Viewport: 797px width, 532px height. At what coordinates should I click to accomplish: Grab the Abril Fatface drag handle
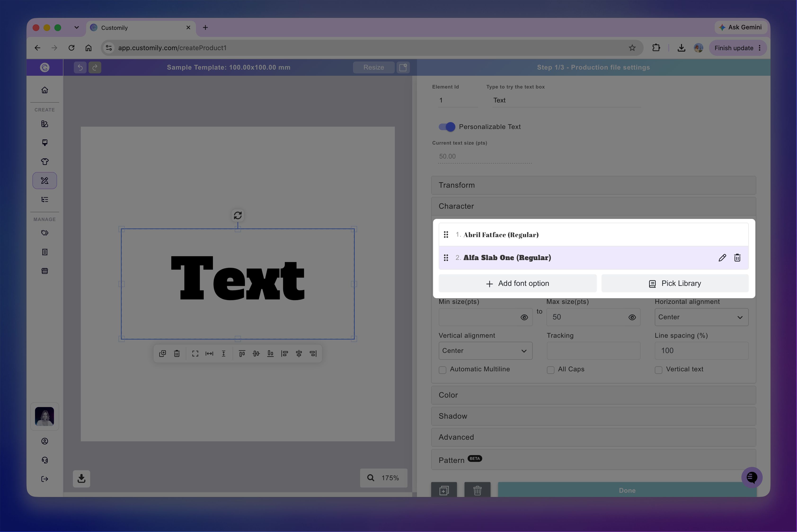pos(446,235)
